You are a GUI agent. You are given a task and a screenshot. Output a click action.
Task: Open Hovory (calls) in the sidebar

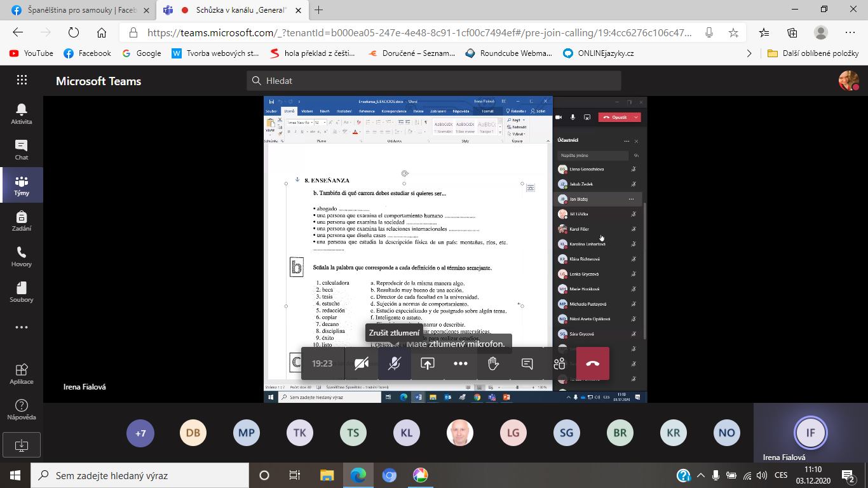[x=22, y=256]
